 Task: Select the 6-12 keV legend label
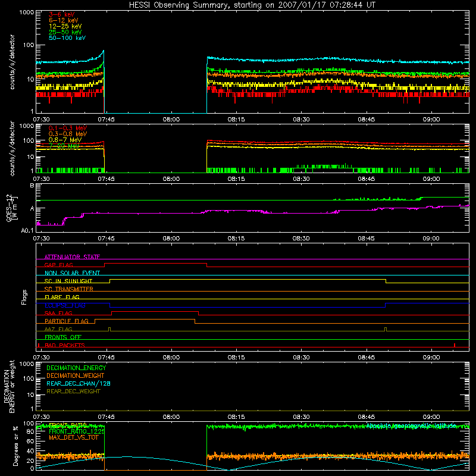[x=64, y=20]
